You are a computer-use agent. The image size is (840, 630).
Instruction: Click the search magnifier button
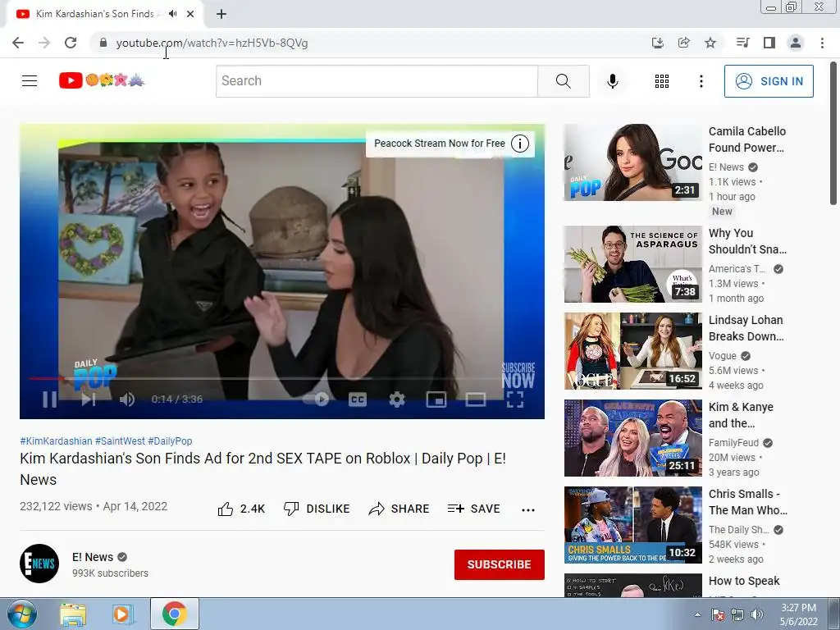[563, 81]
